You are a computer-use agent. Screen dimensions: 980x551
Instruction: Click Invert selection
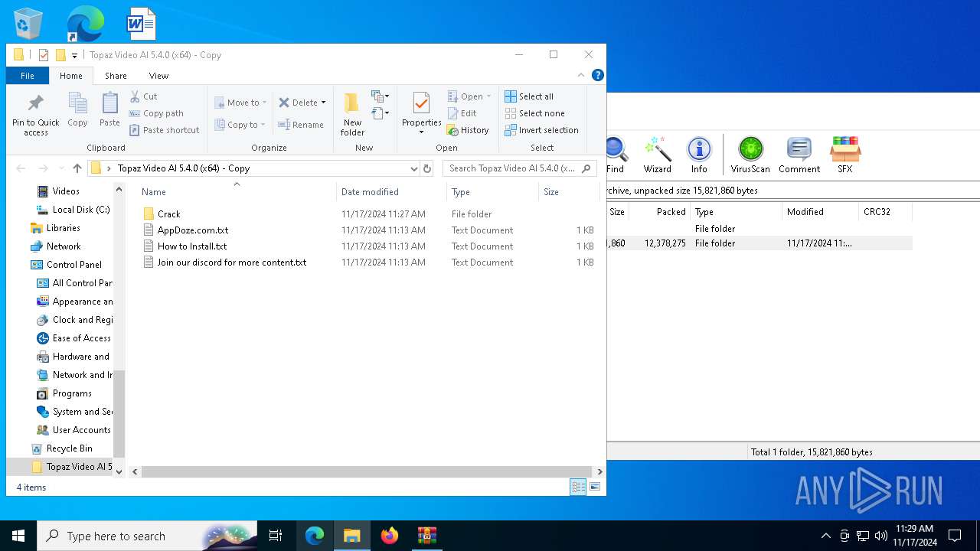(x=541, y=130)
